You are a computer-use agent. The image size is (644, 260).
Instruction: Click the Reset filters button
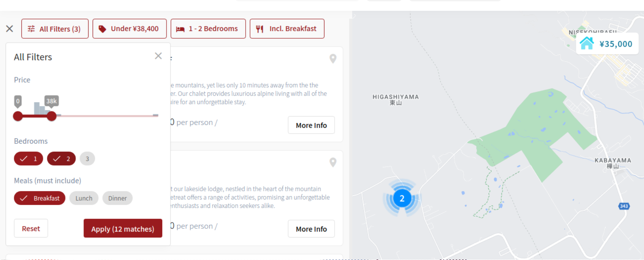coord(31,228)
